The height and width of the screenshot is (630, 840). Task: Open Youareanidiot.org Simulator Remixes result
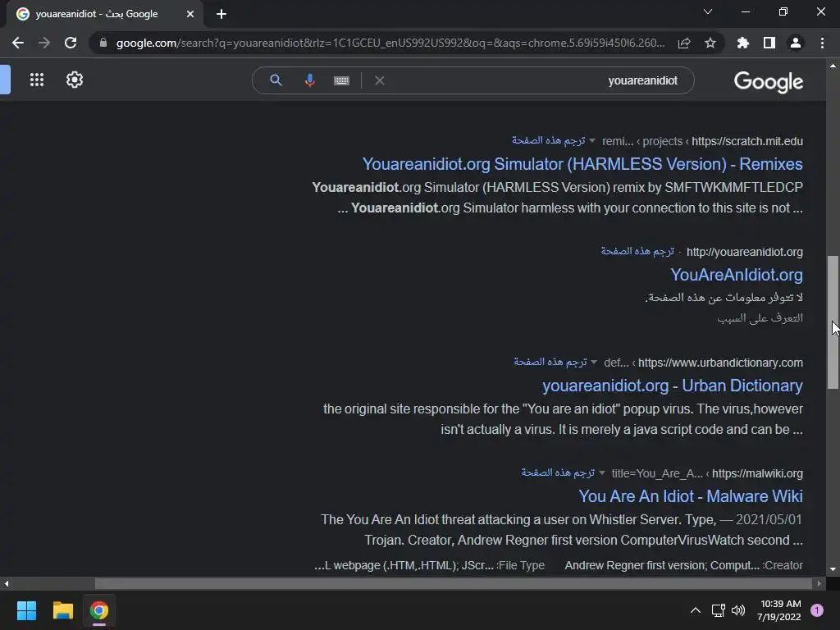(x=582, y=164)
